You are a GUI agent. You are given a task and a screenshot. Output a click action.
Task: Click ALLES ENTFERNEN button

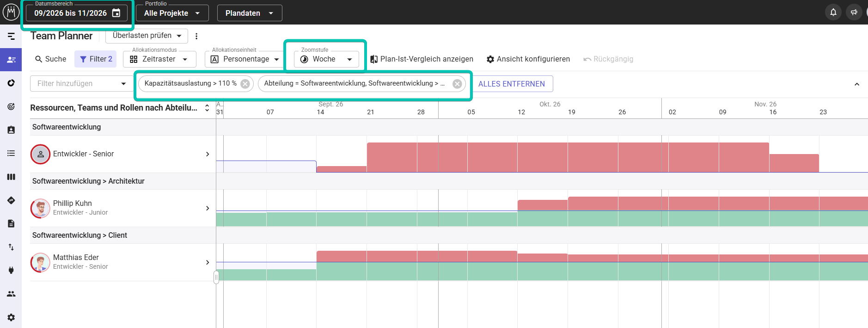pos(512,84)
